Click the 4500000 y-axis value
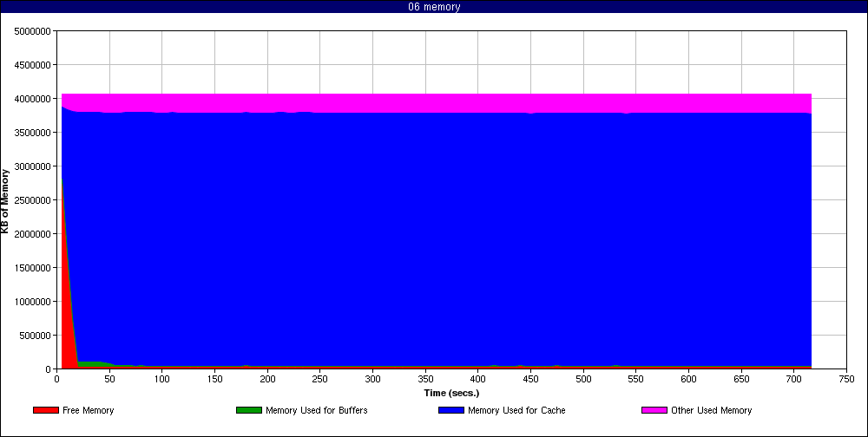Viewport: 868px width, 437px height. pyautogui.click(x=34, y=65)
